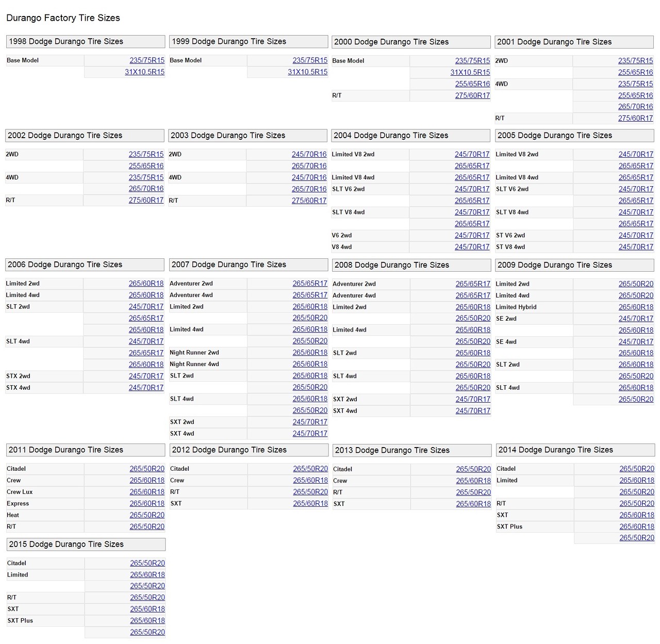Open 265/60R18 for 2011 Express

[147, 504]
